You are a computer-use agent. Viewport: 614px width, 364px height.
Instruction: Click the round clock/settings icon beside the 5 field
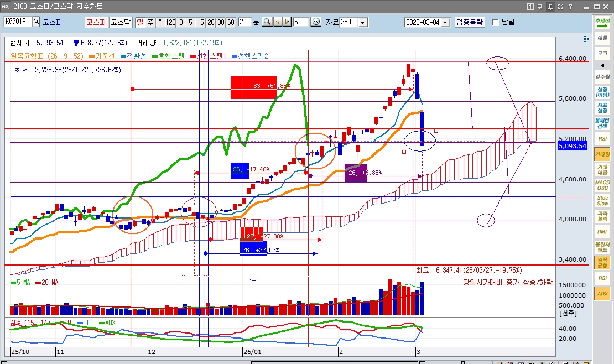(316, 22)
